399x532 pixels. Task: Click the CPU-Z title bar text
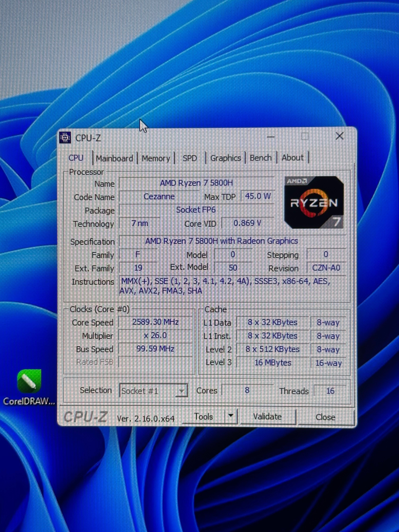tap(88, 138)
